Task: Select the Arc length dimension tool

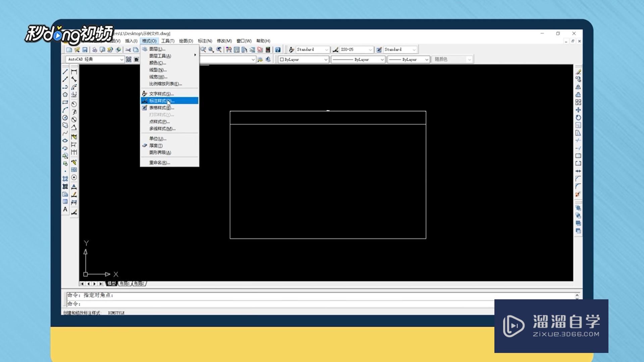Action: click(74, 87)
